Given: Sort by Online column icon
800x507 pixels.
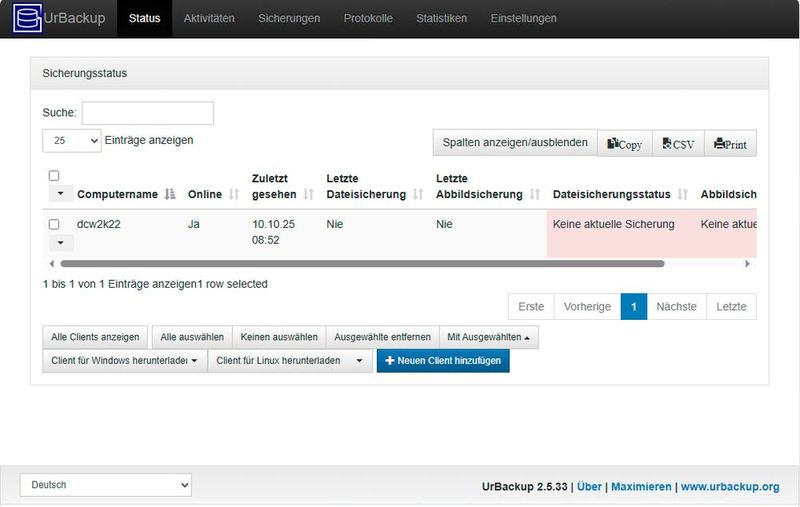Looking at the screenshot, I should pyautogui.click(x=234, y=194).
